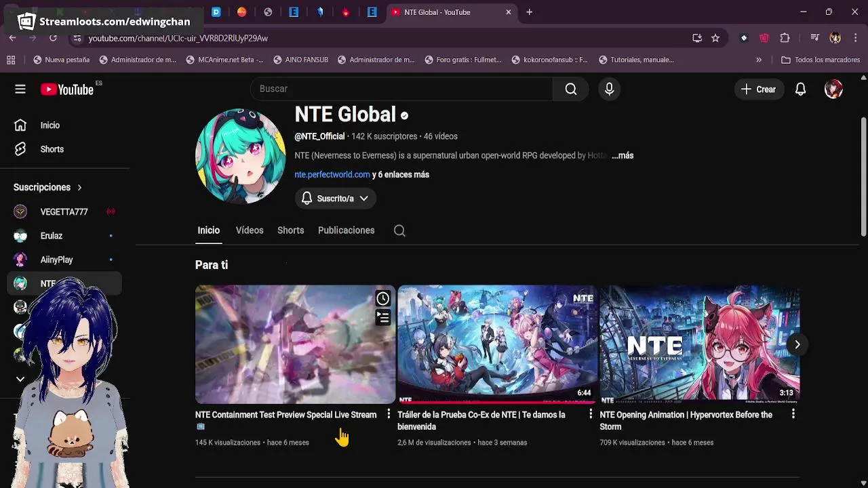Click the verified badge next to NTE Global

tap(404, 116)
